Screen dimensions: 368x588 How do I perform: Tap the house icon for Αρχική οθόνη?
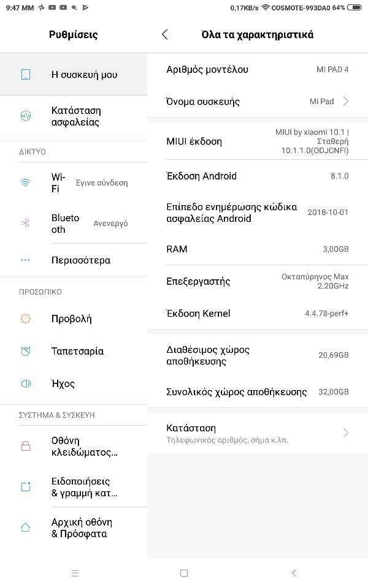click(x=26, y=527)
